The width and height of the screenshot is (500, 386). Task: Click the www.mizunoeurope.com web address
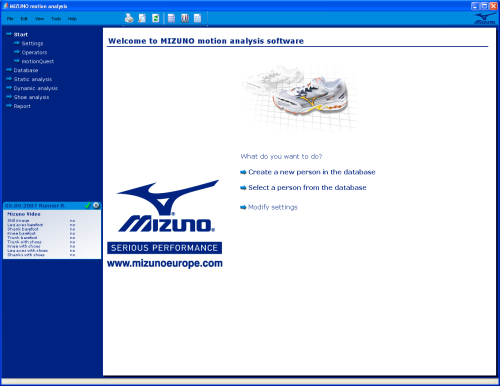165,263
